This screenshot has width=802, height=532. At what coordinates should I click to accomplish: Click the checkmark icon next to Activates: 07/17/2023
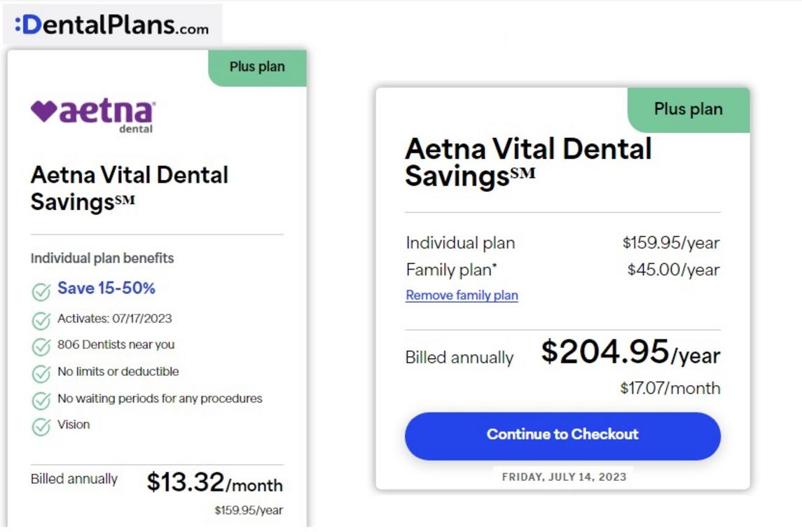point(41,321)
